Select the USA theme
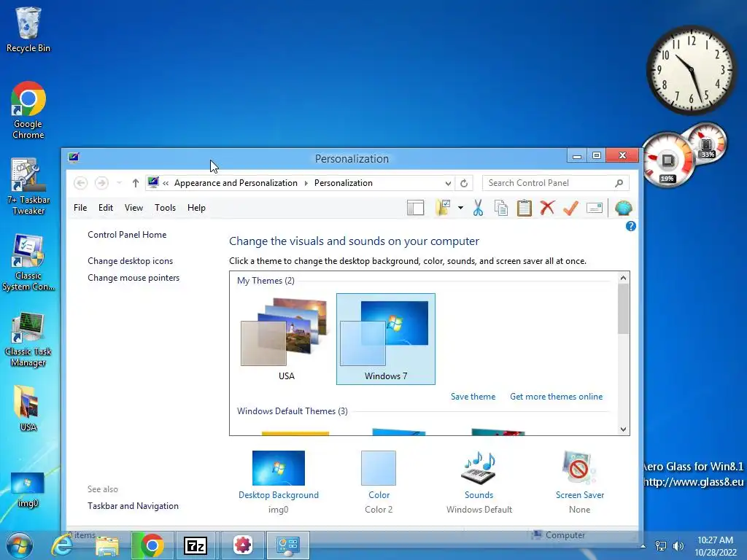The image size is (747, 560). coord(286,339)
